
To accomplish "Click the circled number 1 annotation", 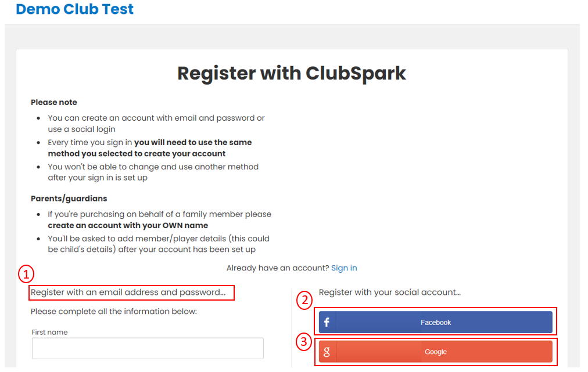I will click(x=26, y=275).
